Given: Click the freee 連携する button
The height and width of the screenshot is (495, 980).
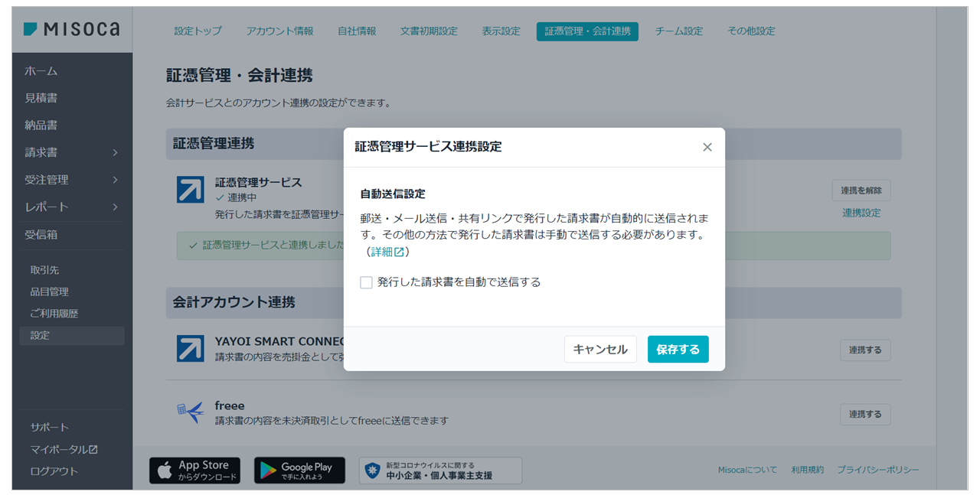Looking at the screenshot, I should 864,414.
